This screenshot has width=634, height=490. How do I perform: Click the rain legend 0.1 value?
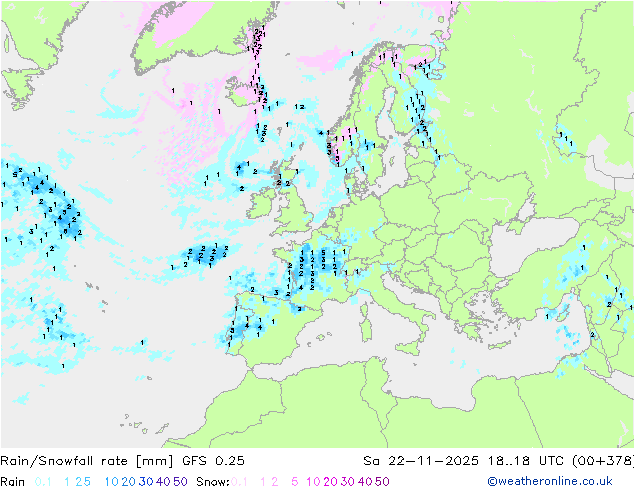[43, 482]
